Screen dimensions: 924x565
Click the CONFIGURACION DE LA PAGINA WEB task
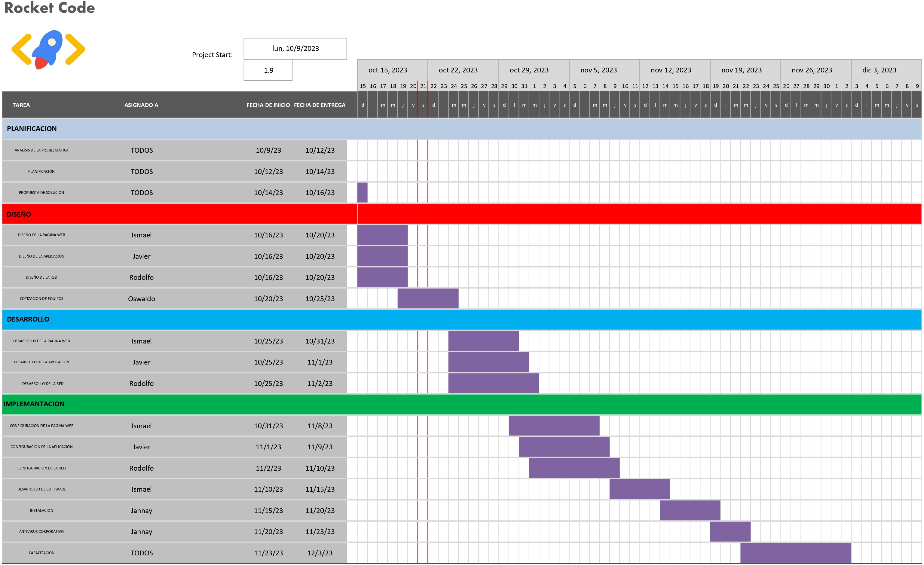tap(41, 426)
